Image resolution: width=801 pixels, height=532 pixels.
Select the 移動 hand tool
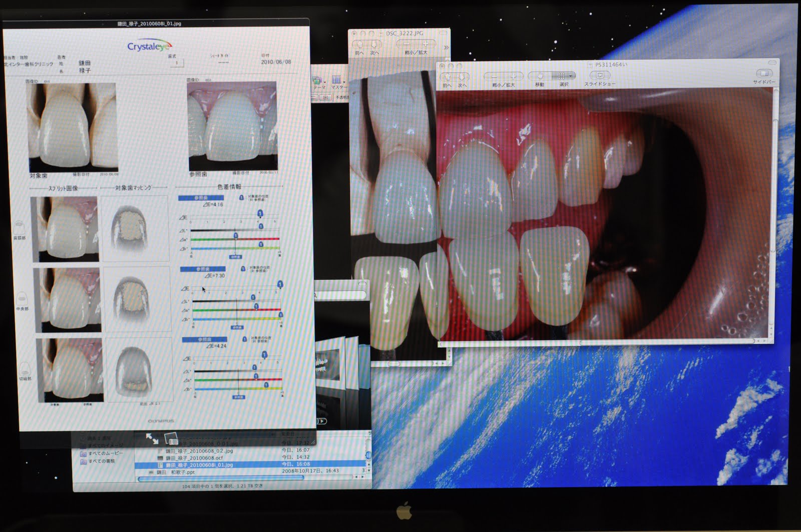coord(540,76)
